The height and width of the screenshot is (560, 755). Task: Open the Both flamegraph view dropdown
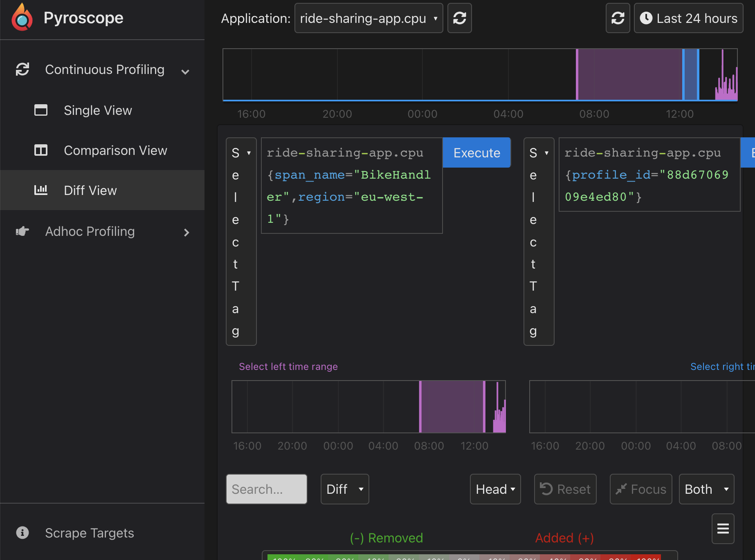pos(706,489)
